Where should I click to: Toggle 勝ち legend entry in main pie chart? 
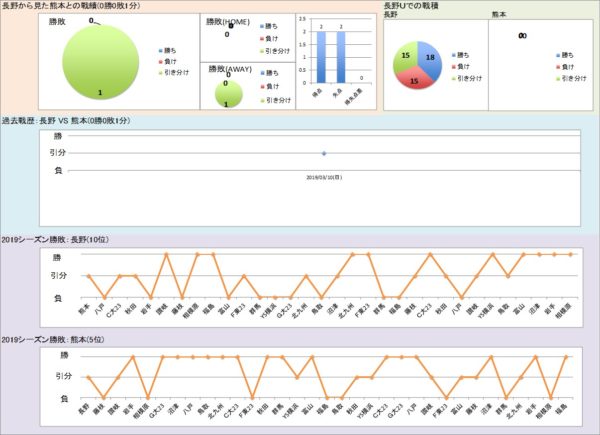tap(170, 49)
